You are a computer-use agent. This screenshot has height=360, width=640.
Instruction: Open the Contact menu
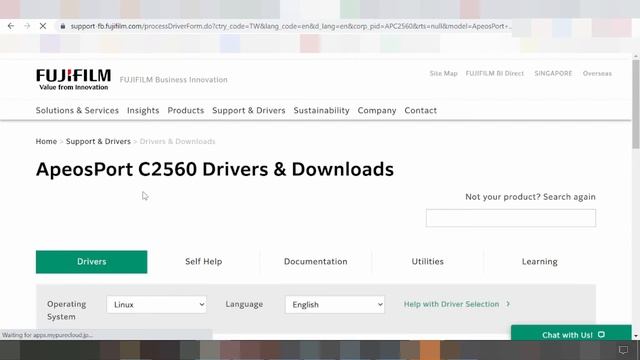[420, 111]
